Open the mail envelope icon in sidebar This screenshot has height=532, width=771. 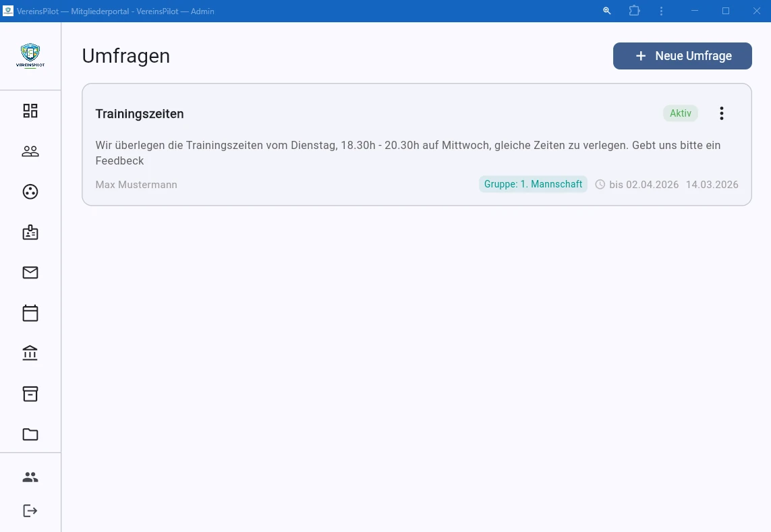(30, 272)
